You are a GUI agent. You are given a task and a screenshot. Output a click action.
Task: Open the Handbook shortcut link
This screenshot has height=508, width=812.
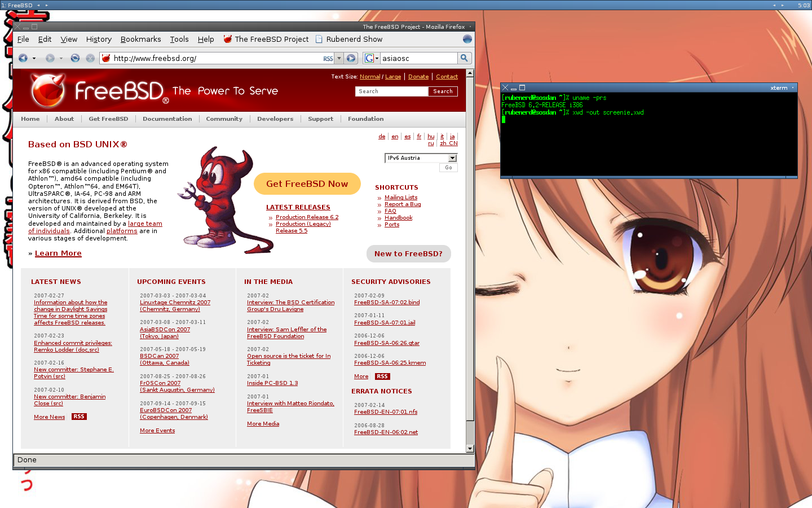(398, 218)
